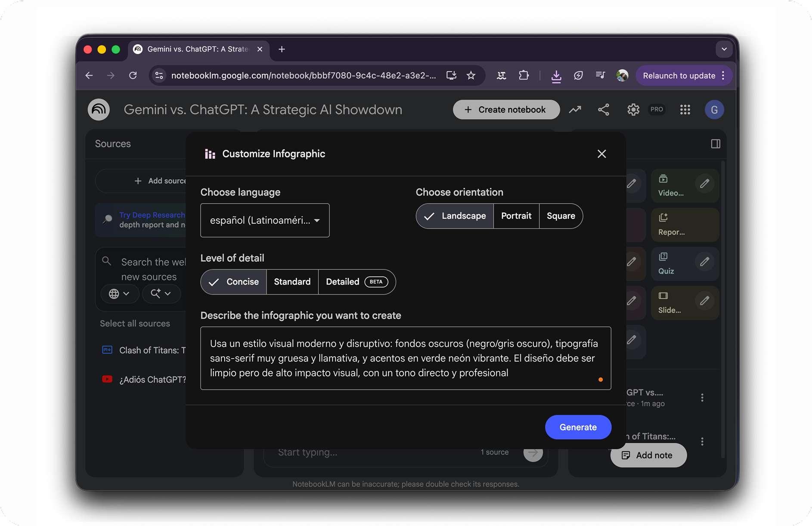Click the address bar URL
Image resolution: width=812 pixels, height=526 pixels.
(303, 76)
